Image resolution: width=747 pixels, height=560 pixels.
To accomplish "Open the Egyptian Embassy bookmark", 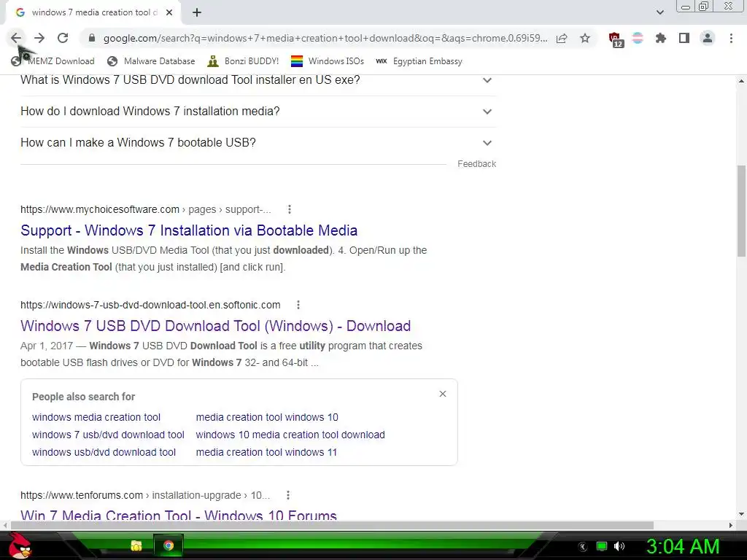I will point(419,61).
